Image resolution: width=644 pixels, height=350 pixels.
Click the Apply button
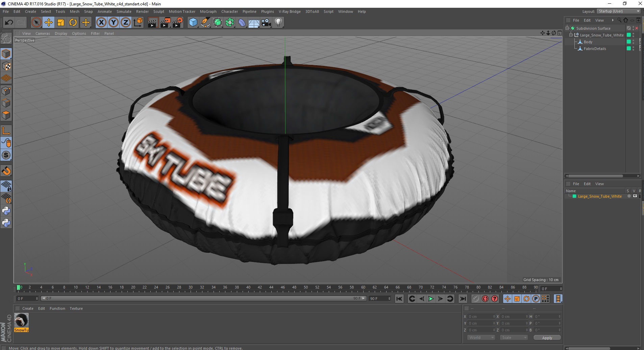click(x=547, y=337)
